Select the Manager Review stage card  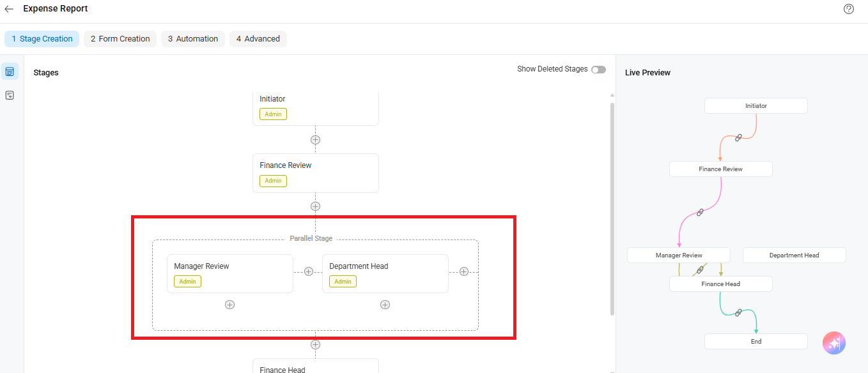pos(230,274)
